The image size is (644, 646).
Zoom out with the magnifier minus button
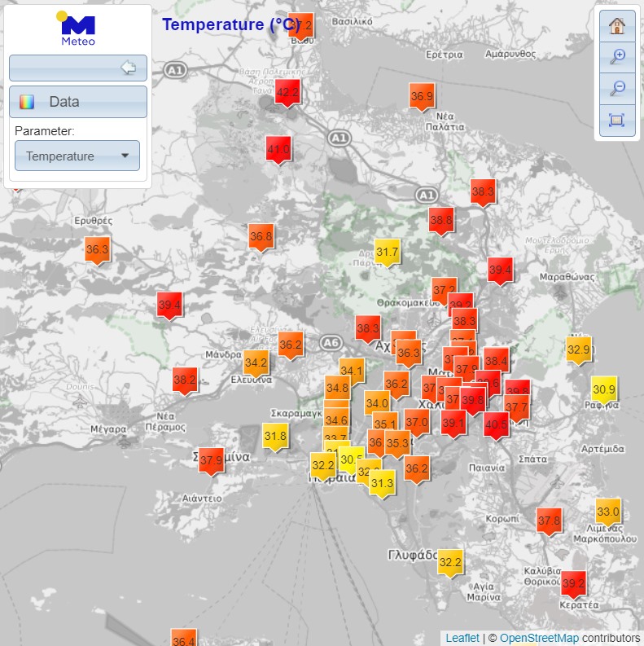point(617,89)
